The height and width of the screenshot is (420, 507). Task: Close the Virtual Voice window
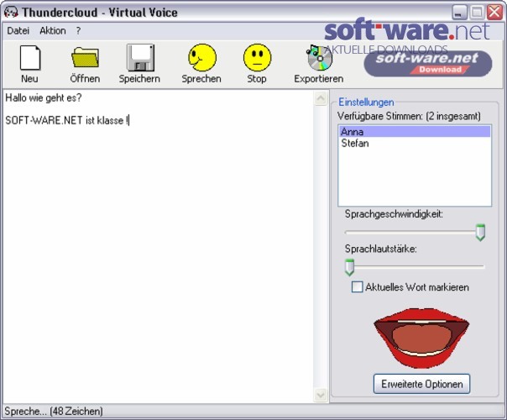point(494,13)
